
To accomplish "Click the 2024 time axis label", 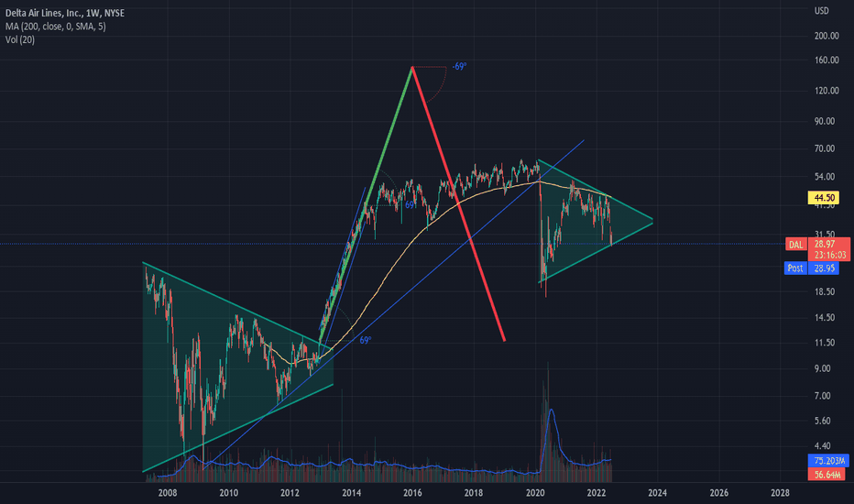I will click(657, 493).
